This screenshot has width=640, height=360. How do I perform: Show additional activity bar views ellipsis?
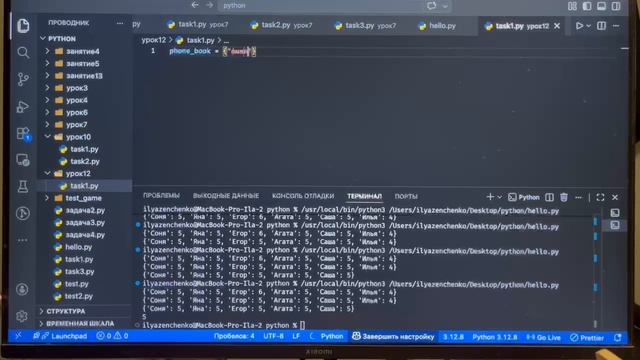23,240
